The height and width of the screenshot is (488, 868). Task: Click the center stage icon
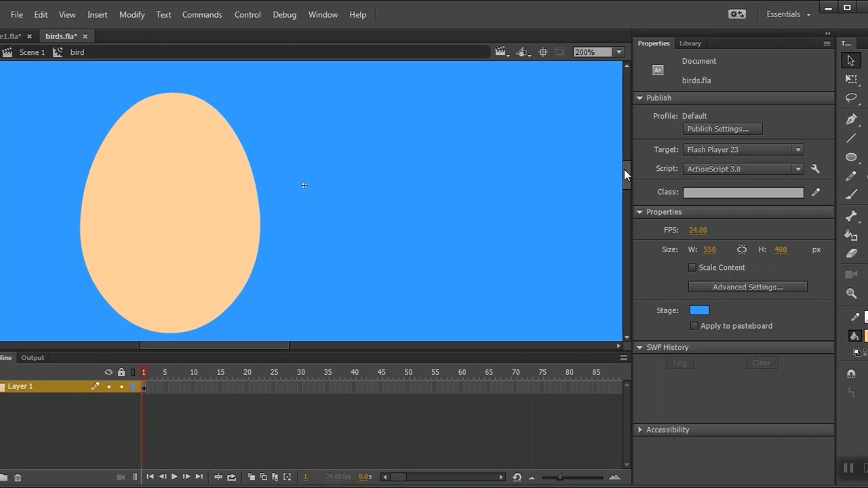(542, 52)
